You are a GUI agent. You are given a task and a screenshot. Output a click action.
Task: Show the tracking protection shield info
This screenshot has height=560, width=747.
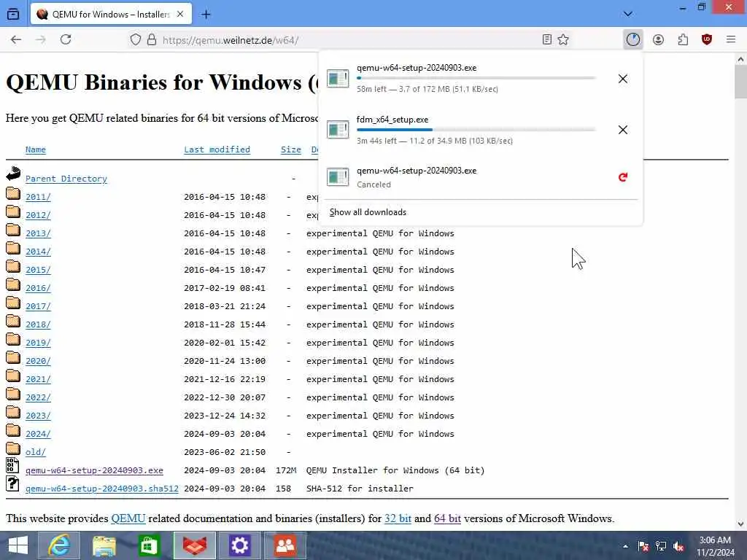pyautogui.click(x=136, y=39)
